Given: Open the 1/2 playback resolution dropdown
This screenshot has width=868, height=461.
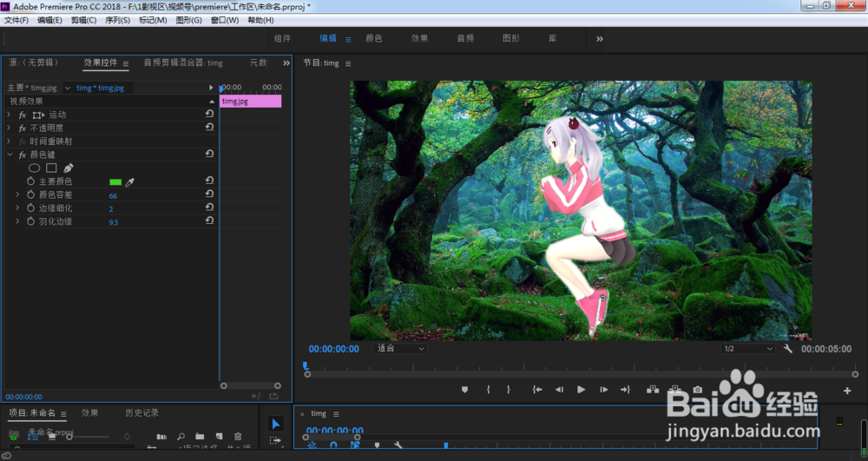Looking at the screenshot, I should tap(747, 349).
